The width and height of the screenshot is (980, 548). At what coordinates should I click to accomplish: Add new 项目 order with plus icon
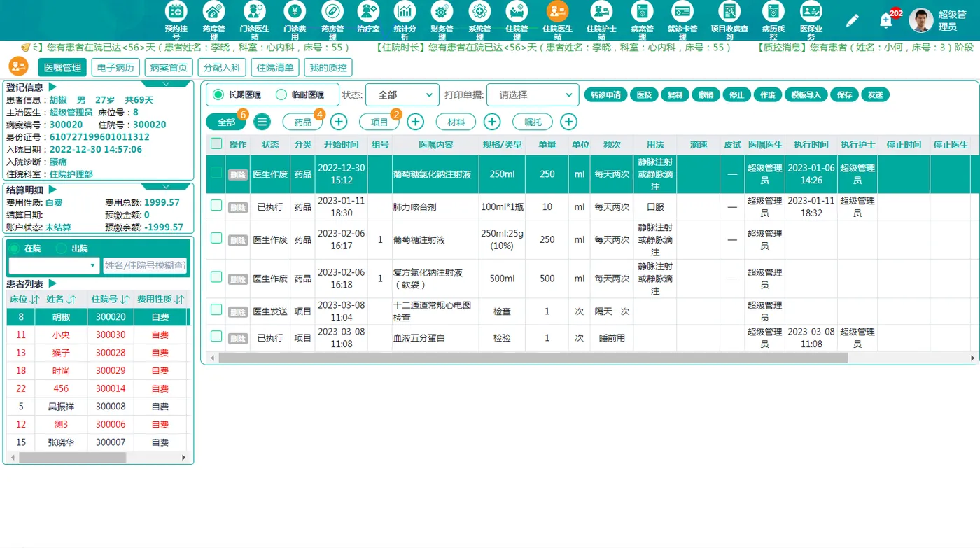pyautogui.click(x=415, y=122)
